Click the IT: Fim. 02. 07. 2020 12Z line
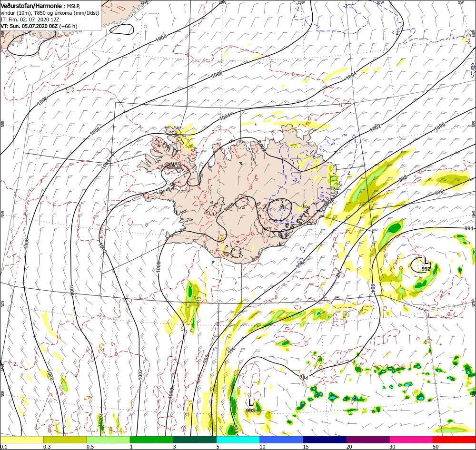Viewport: 476px width, 450px height. point(30,20)
